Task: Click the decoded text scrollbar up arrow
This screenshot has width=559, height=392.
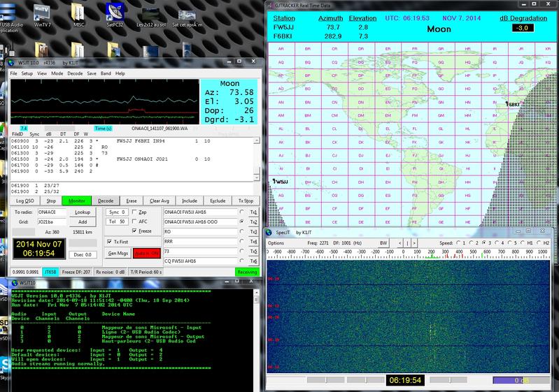Action: (x=257, y=141)
